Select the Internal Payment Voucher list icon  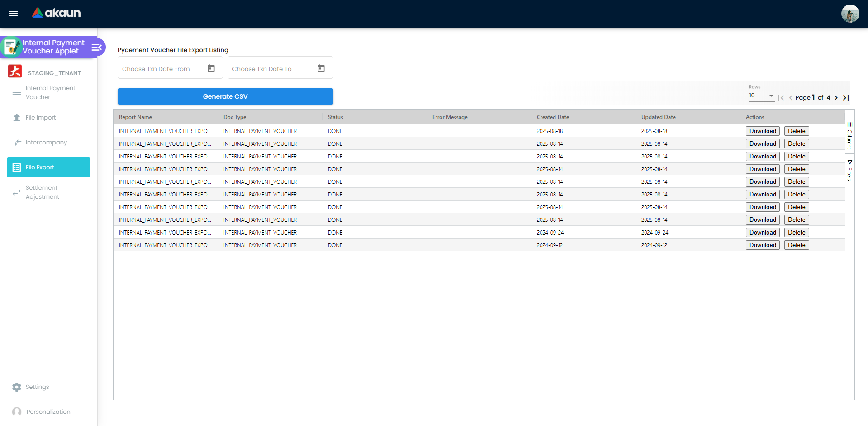(x=16, y=92)
